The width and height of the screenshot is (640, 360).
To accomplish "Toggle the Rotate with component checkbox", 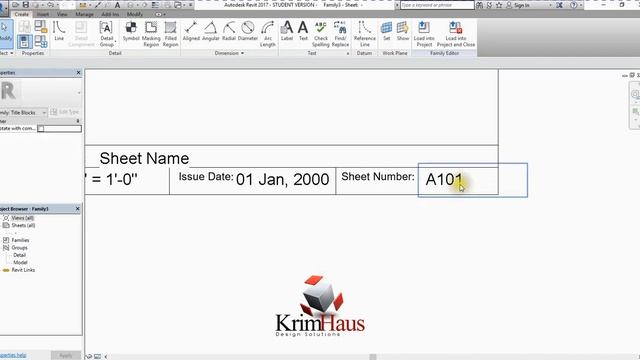I will pyautogui.click(x=41, y=129).
